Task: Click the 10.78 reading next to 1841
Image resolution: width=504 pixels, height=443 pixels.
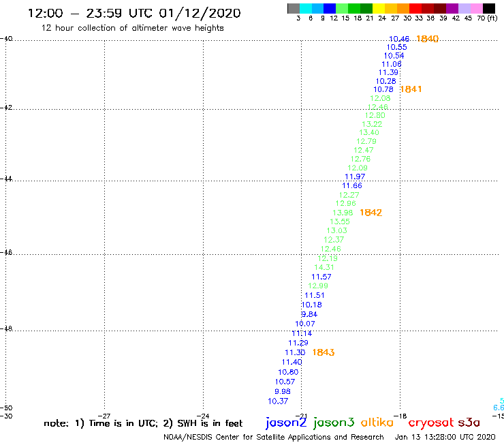Action: 383,89
